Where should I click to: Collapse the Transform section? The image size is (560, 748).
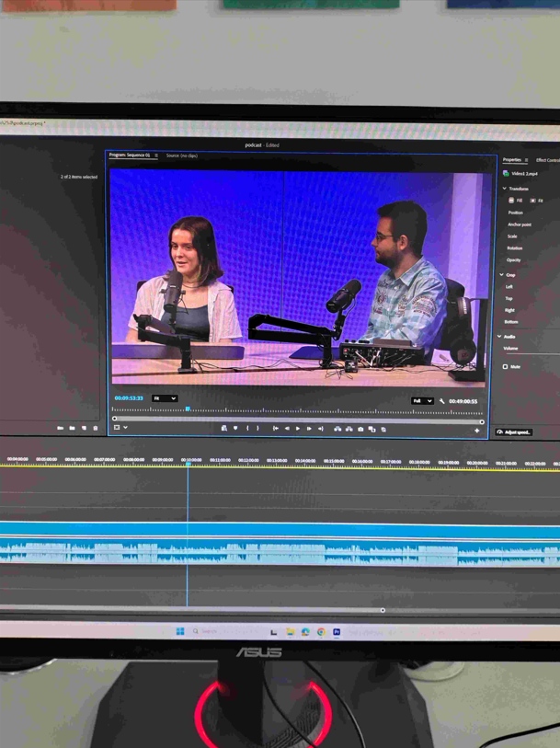click(504, 189)
